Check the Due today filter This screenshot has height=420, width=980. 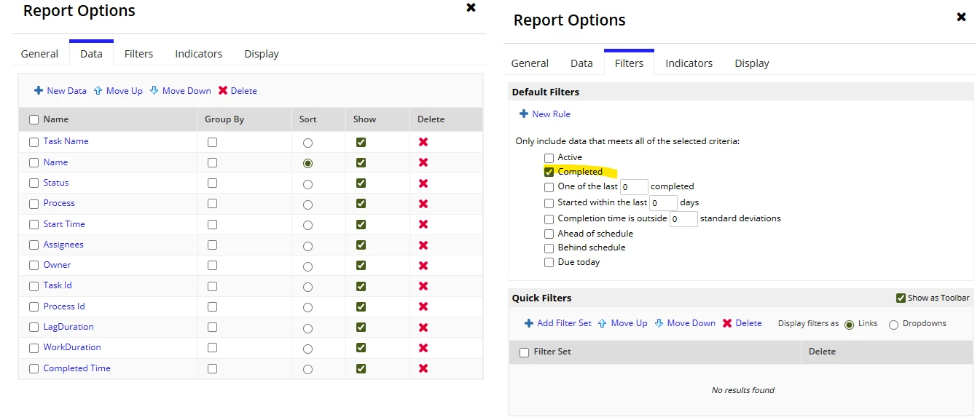(549, 263)
